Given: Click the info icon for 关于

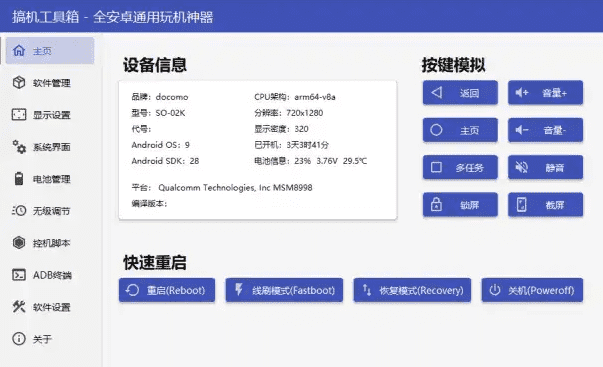Looking at the screenshot, I should click(19, 339).
